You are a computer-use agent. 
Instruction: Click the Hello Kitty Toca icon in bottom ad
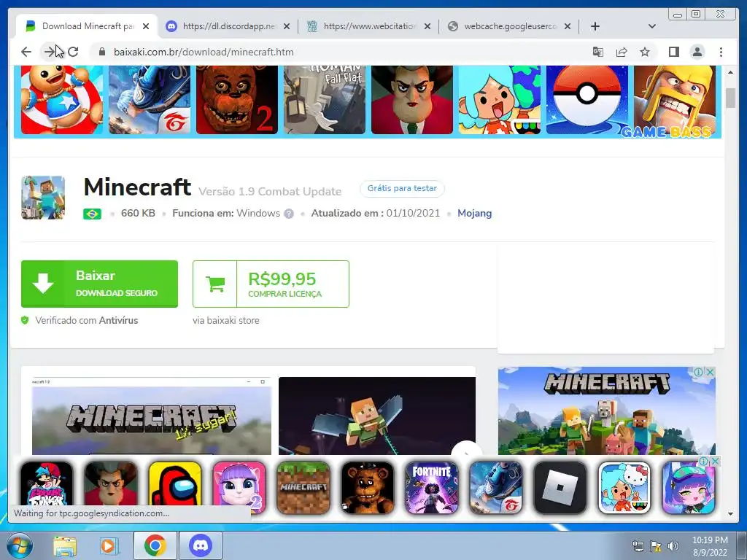point(624,488)
